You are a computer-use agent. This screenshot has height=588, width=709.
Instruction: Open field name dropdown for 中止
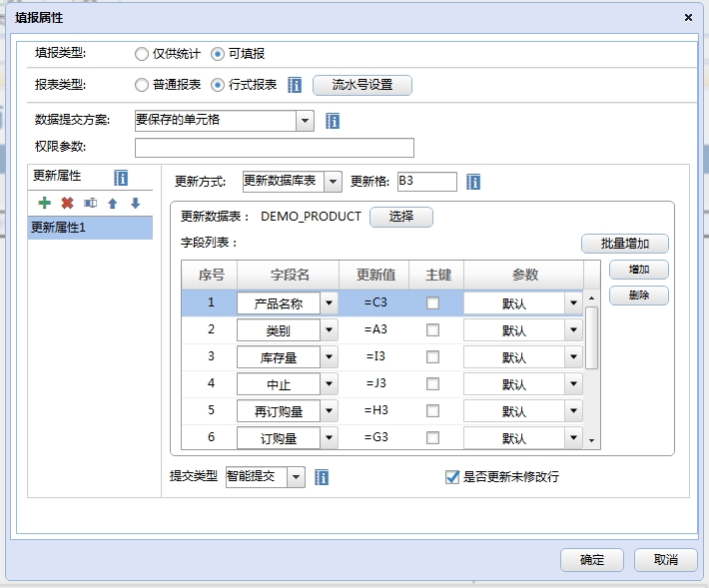(x=329, y=383)
